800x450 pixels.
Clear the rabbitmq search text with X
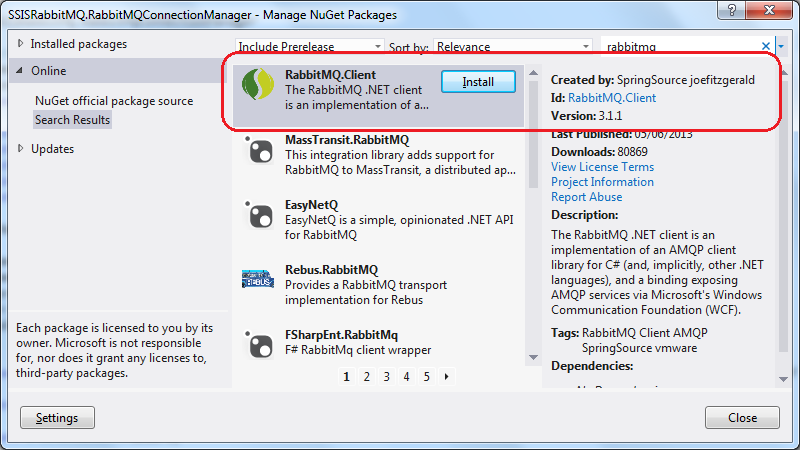coord(767,46)
